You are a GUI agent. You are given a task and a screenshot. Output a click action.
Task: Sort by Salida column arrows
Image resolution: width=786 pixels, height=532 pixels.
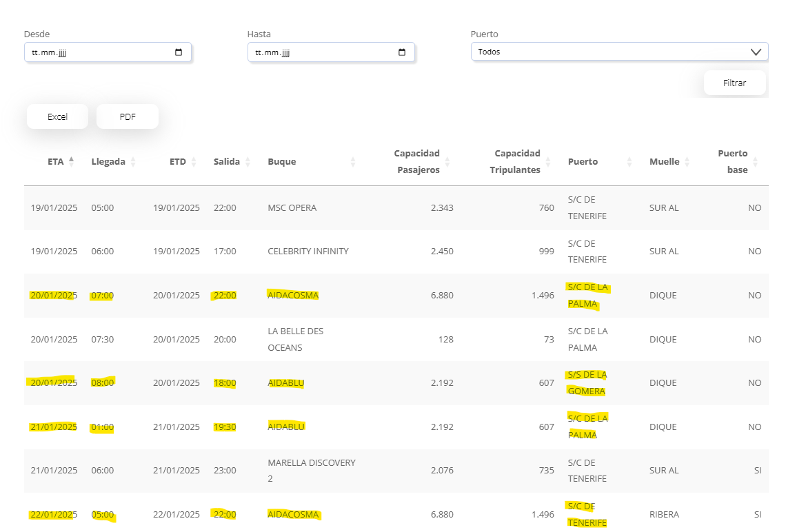click(x=248, y=161)
